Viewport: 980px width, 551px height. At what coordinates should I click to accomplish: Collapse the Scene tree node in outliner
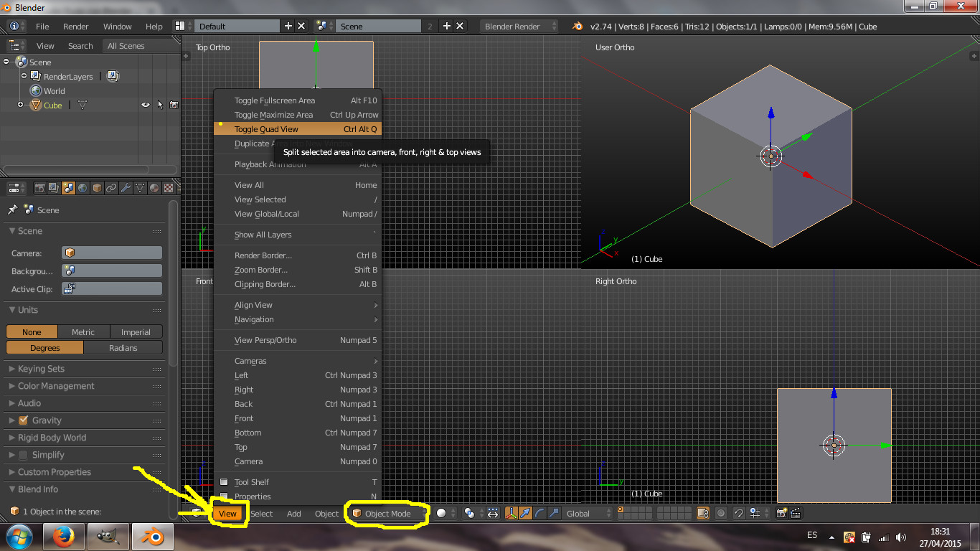[x=6, y=62]
